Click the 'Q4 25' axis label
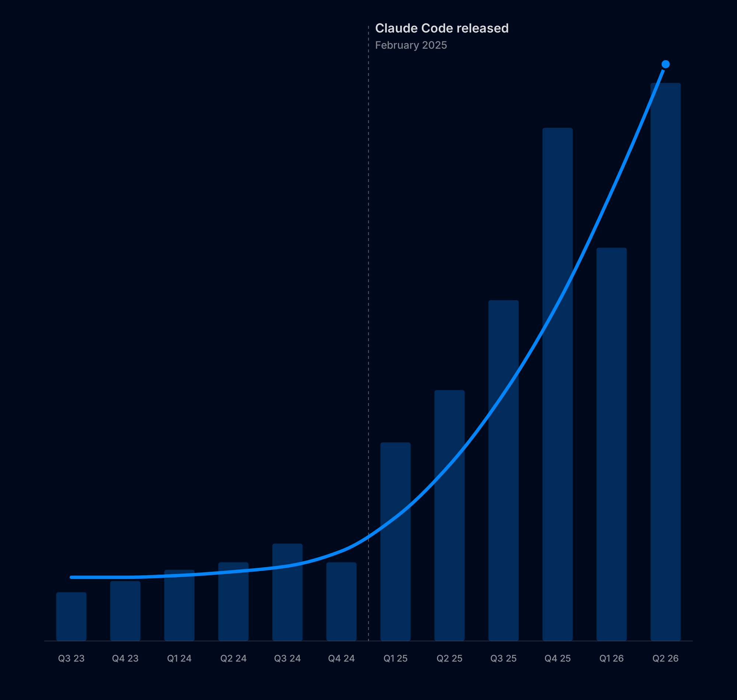 pos(558,659)
